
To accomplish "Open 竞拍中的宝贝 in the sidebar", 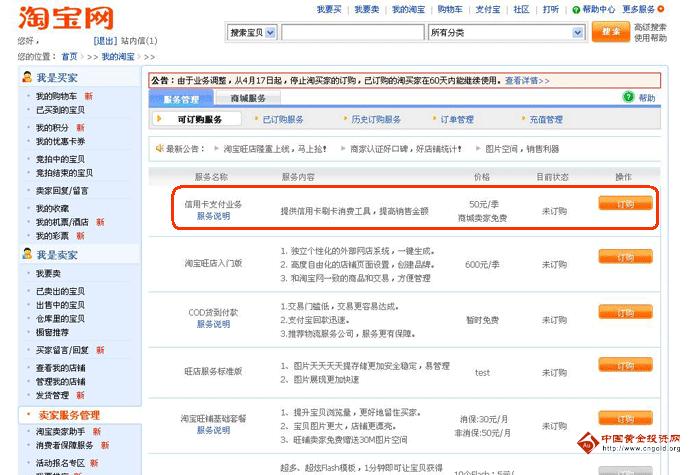I will [60, 159].
